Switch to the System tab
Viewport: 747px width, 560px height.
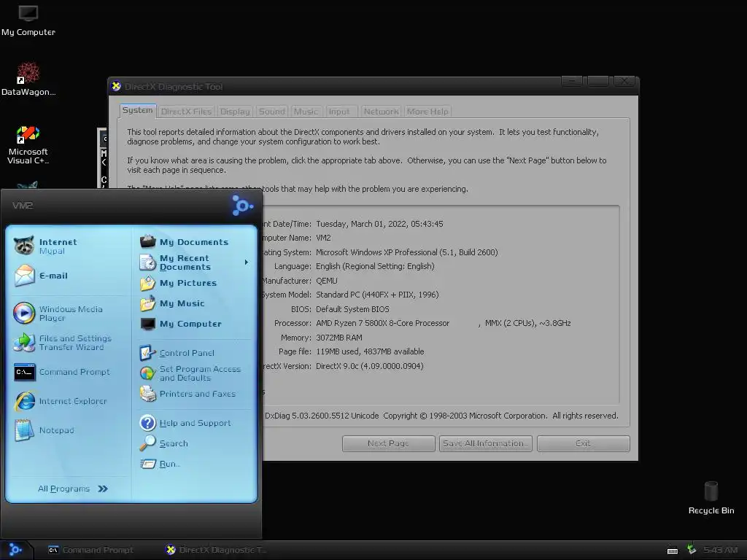tap(138, 111)
